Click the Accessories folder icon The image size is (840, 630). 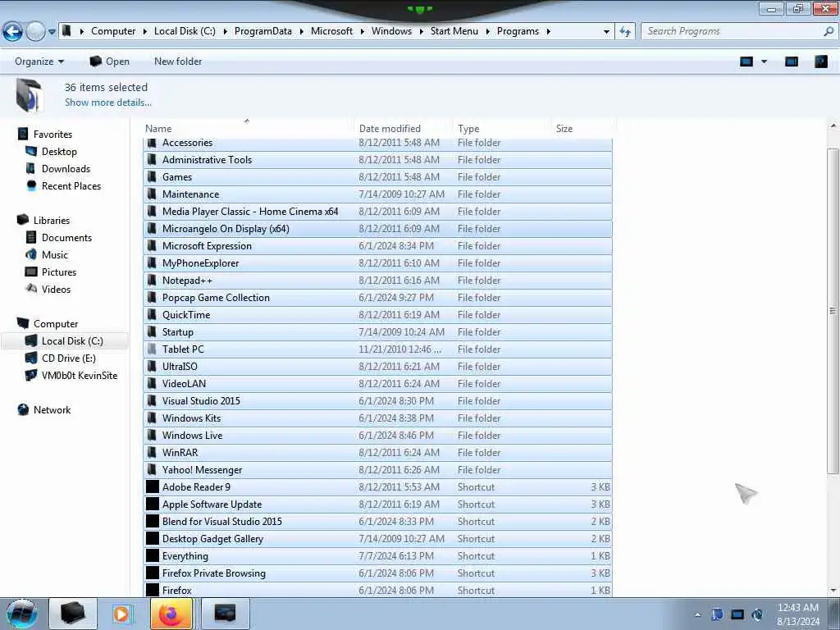tap(152, 143)
